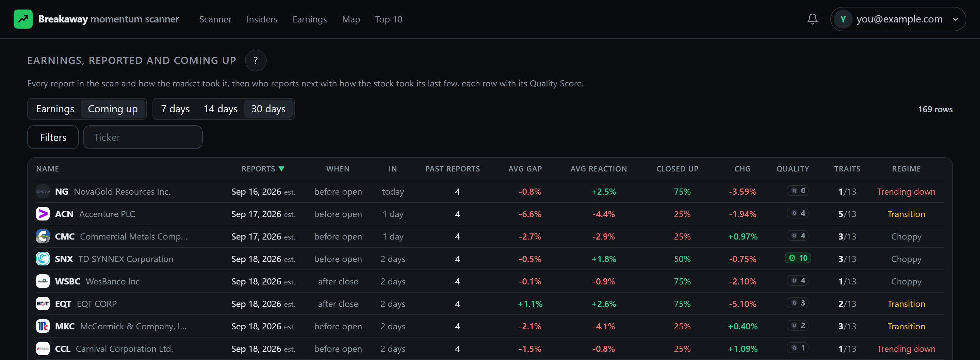Click the SNX quality score 10 badge
The width and height of the screenshot is (980, 360).
pos(798,258)
